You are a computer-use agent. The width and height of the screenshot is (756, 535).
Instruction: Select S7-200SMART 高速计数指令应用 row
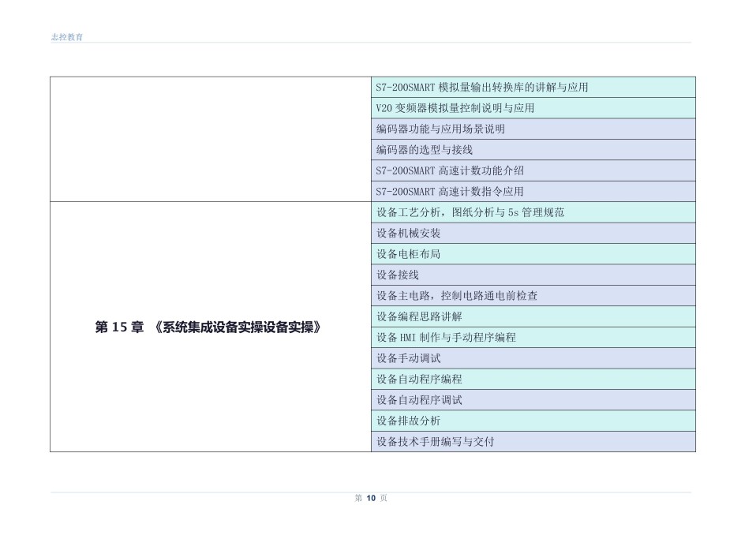click(533, 191)
